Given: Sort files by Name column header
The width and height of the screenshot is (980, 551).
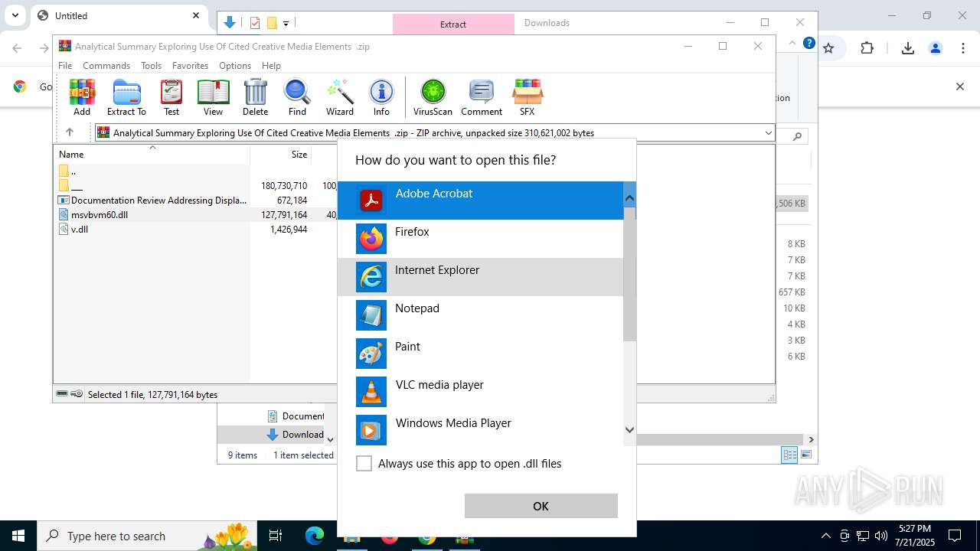Looking at the screenshot, I should pyautogui.click(x=152, y=155).
